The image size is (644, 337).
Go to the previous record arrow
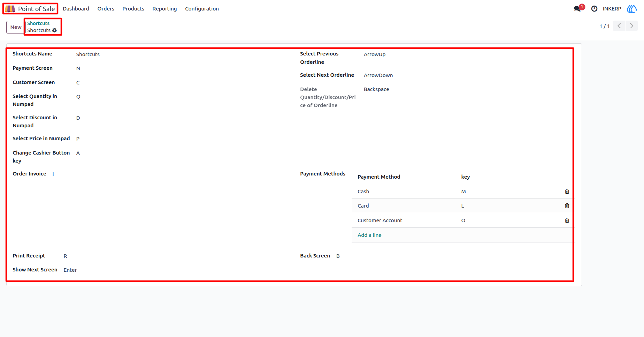pos(619,26)
